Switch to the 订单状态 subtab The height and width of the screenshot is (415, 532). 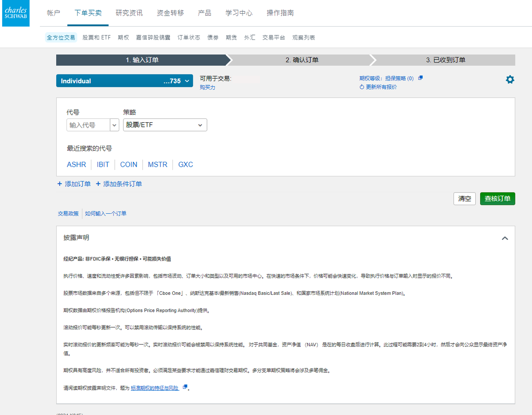click(190, 37)
